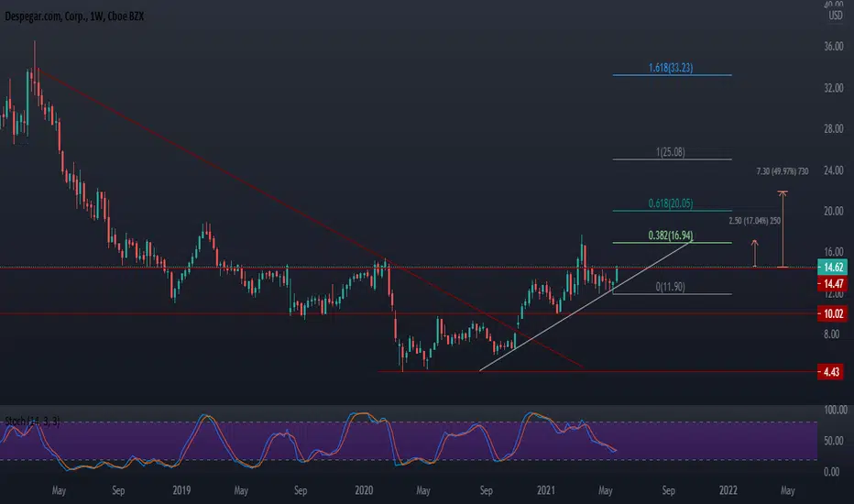Select the short price-range arrow near 16.94
This screenshot has height=504, width=854.
[x=755, y=253]
